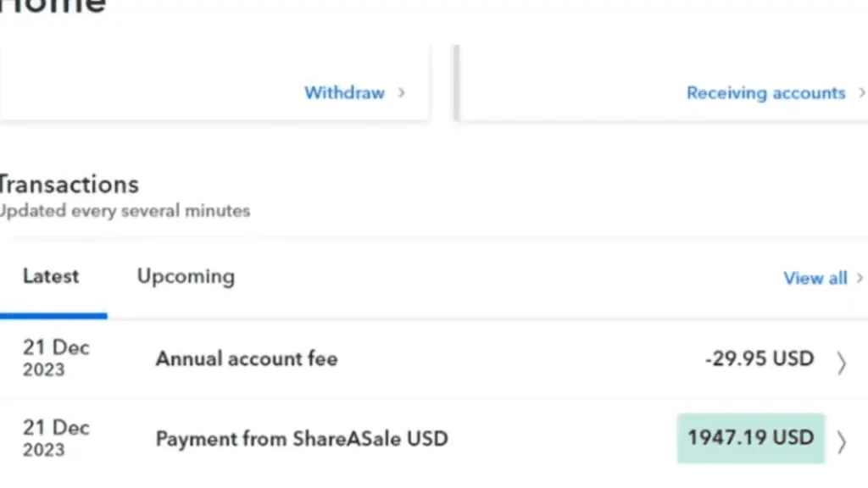Click the chevron after View all

tap(860, 278)
